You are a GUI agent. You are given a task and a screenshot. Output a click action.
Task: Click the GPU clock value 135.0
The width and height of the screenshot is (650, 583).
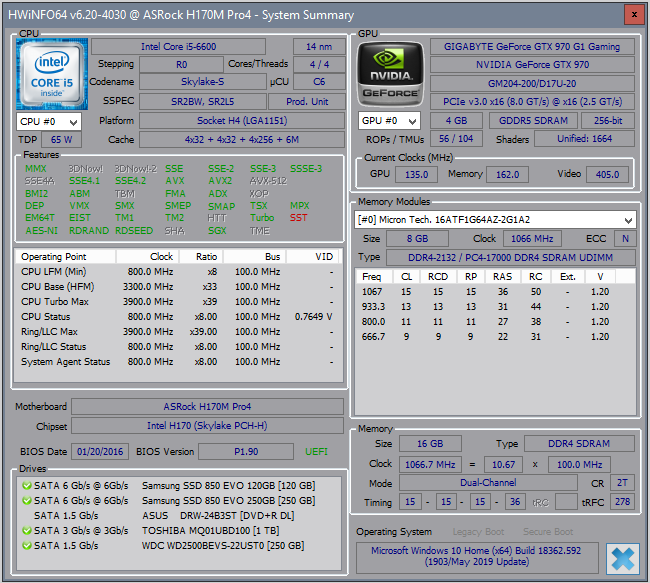(416, 175)
